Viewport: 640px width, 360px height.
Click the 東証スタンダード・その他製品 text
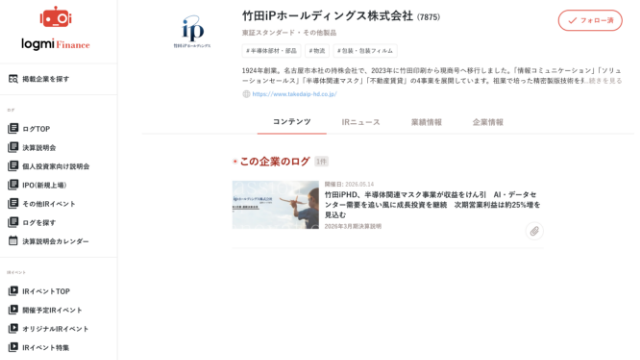pos(289,33)
